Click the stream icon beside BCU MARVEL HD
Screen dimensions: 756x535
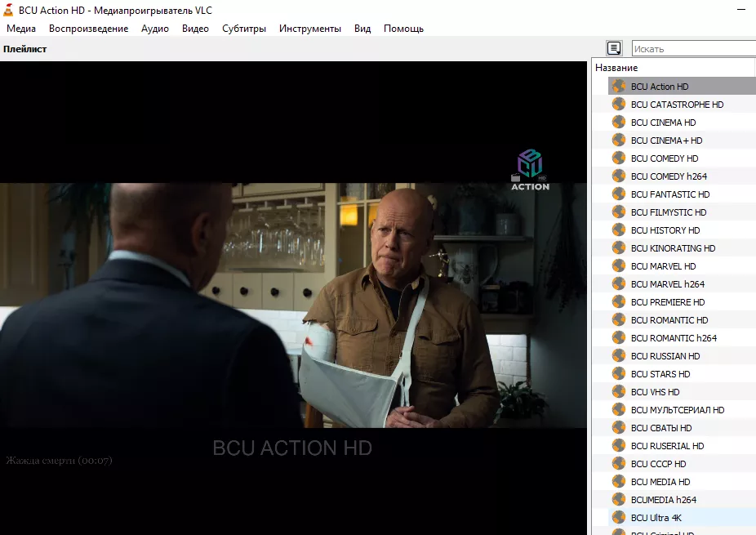(619, 265)
